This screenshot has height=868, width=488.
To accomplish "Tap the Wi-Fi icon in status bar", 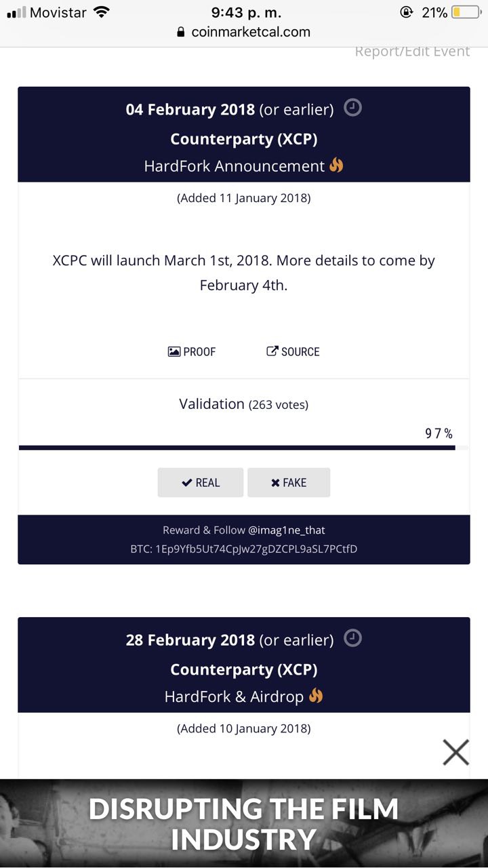I will [102, 12].
